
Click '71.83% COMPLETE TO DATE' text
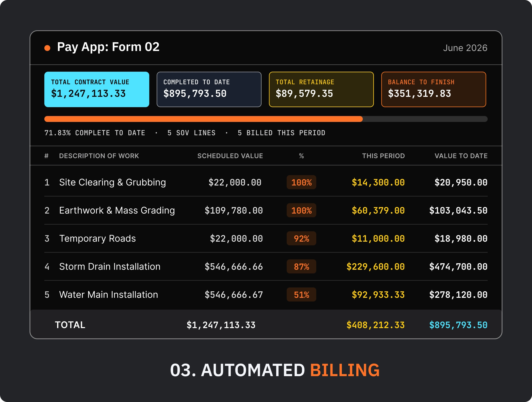95,133
